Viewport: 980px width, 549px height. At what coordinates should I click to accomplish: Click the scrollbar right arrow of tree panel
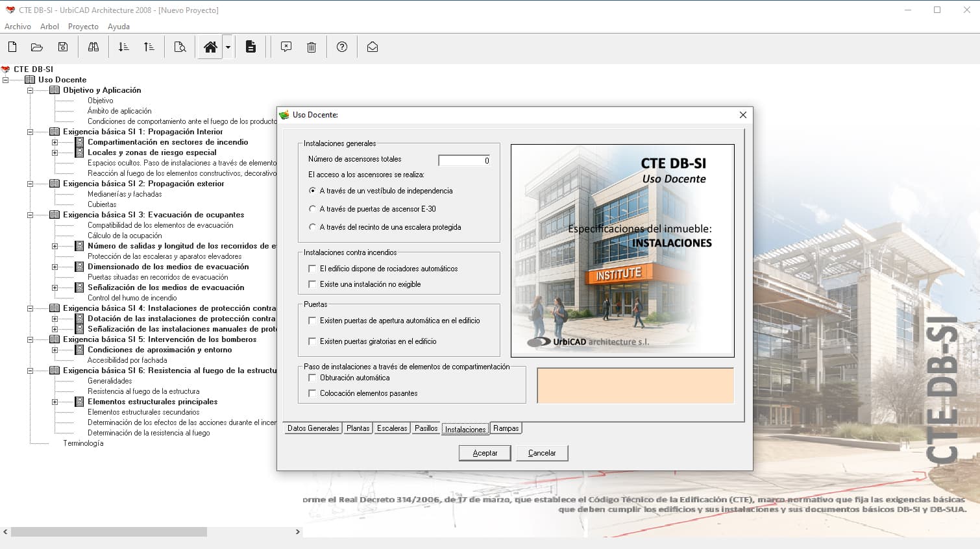pyautogui.click(x=298, y=532)
